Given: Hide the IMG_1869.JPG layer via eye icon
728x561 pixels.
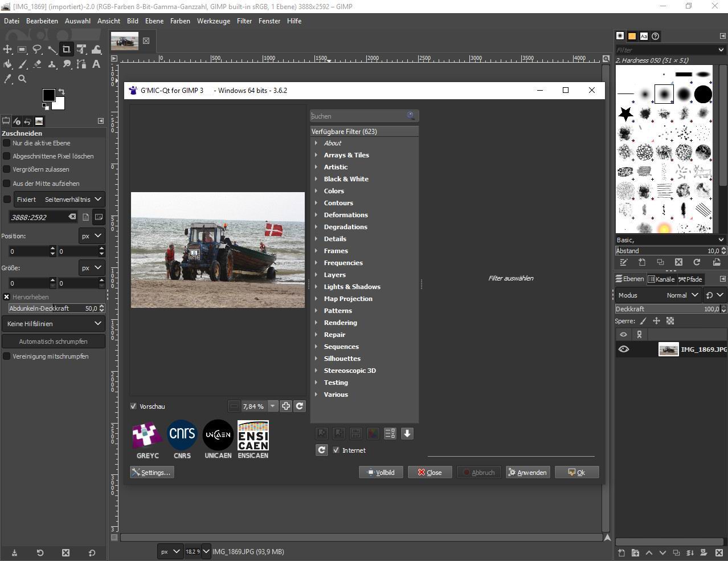Looking at the screenshot, I should click(x=624, y=349).
